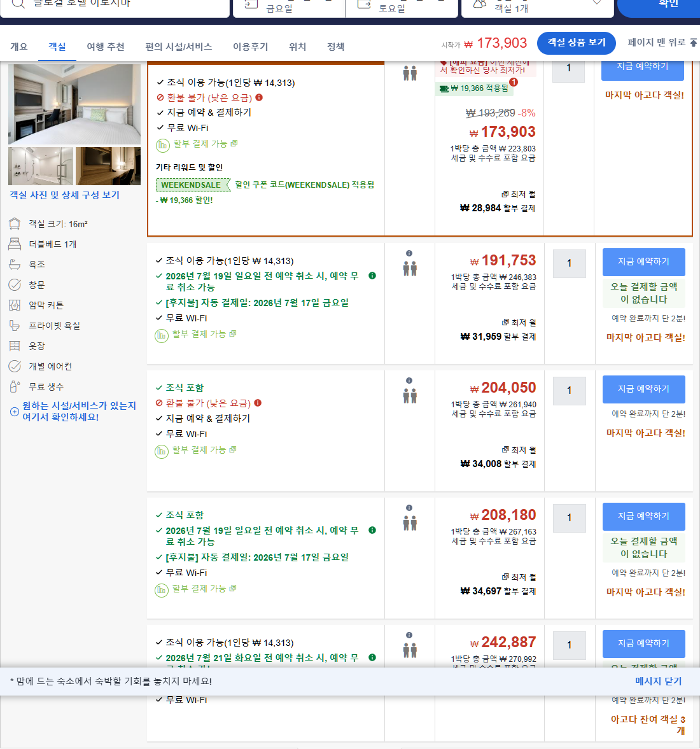Open room quantity dropdown for 242,887 offer
This screenshot has width=700, height=749.
(x=569, y=645)
